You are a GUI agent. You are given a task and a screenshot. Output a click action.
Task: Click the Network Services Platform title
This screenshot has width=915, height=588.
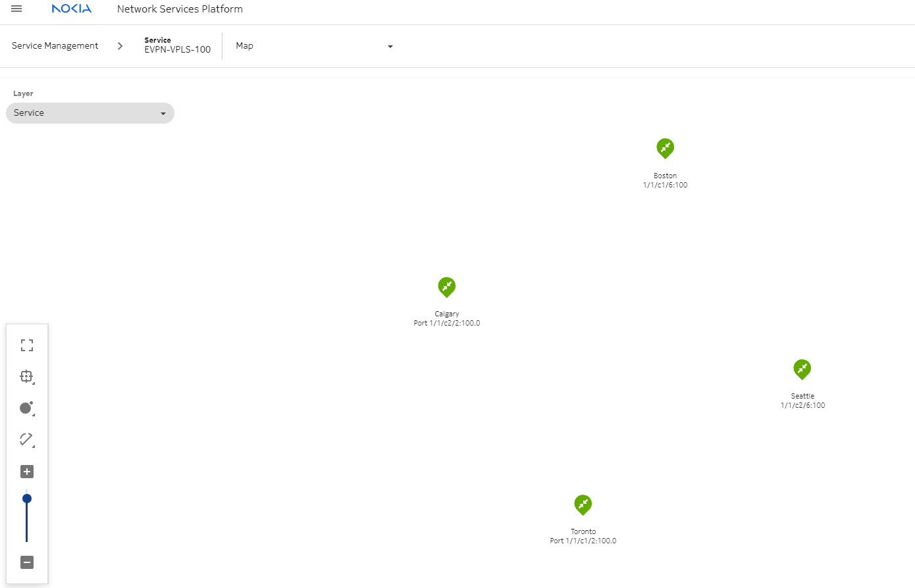pyautogui.click(x=180, y=9)
